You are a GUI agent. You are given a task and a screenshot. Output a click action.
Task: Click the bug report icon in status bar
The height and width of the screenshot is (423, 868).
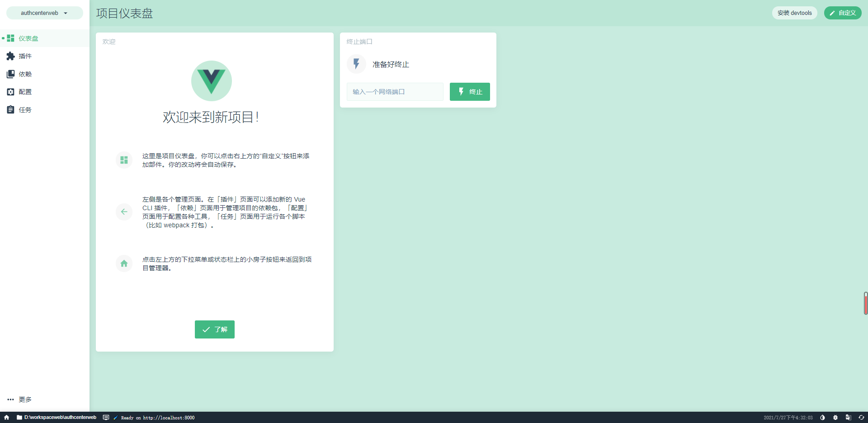click(835, 418)
